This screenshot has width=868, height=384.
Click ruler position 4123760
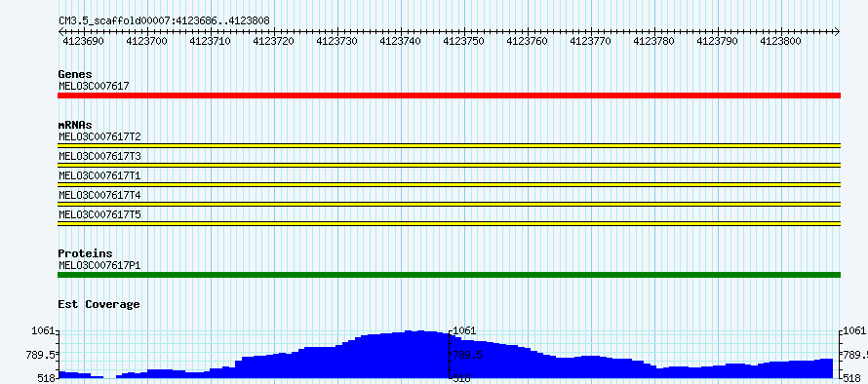(x=528, y=41)
